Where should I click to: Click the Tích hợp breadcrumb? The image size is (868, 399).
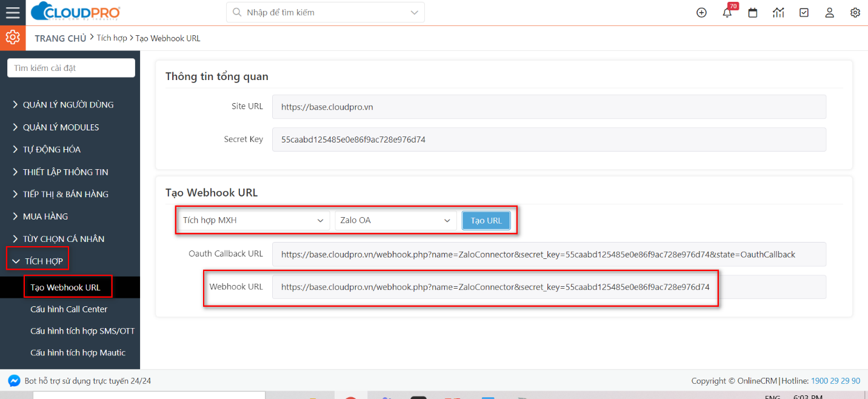coord(112,38)
